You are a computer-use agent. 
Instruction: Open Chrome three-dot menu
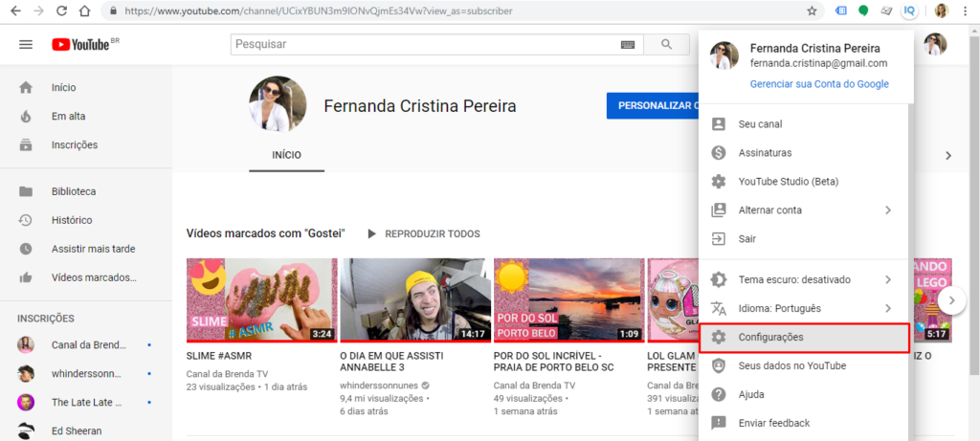coord(965,11)
